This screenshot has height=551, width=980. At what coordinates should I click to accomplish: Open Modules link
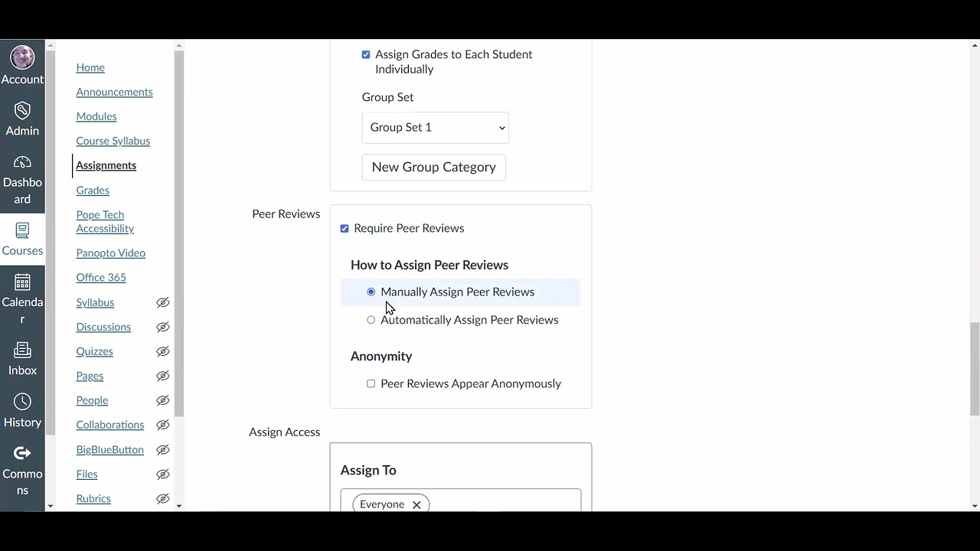tap(96, 116)
